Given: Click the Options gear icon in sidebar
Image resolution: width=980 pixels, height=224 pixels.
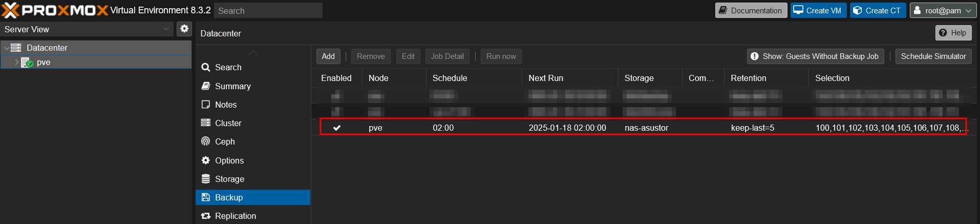Looking at the screenshot, I should tap(206, 160).
